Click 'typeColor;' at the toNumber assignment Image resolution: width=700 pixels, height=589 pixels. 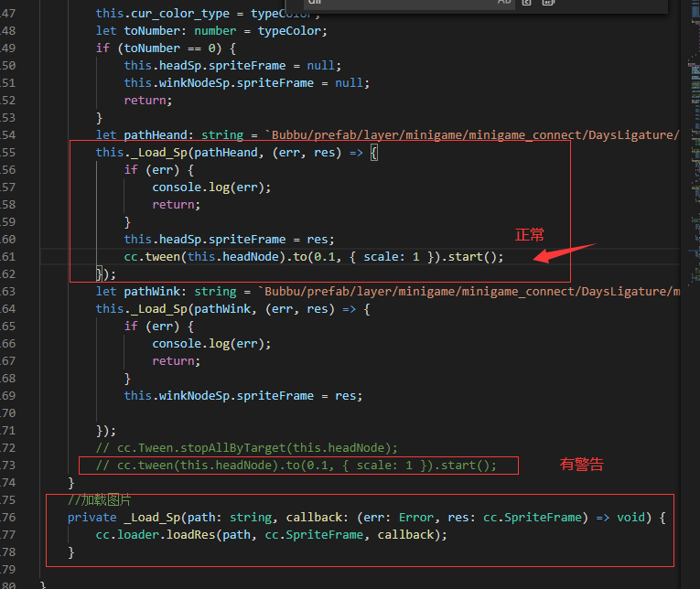[293, 31]
